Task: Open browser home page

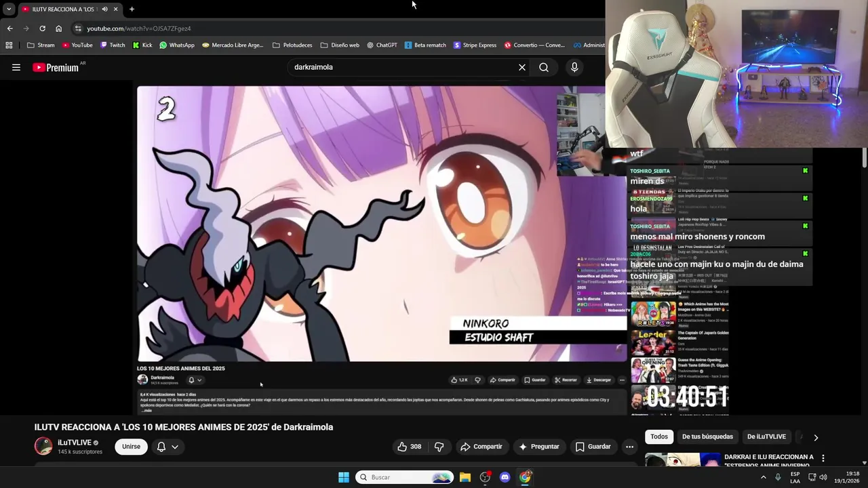Action: pyautogui.click(x=58, y=28)
